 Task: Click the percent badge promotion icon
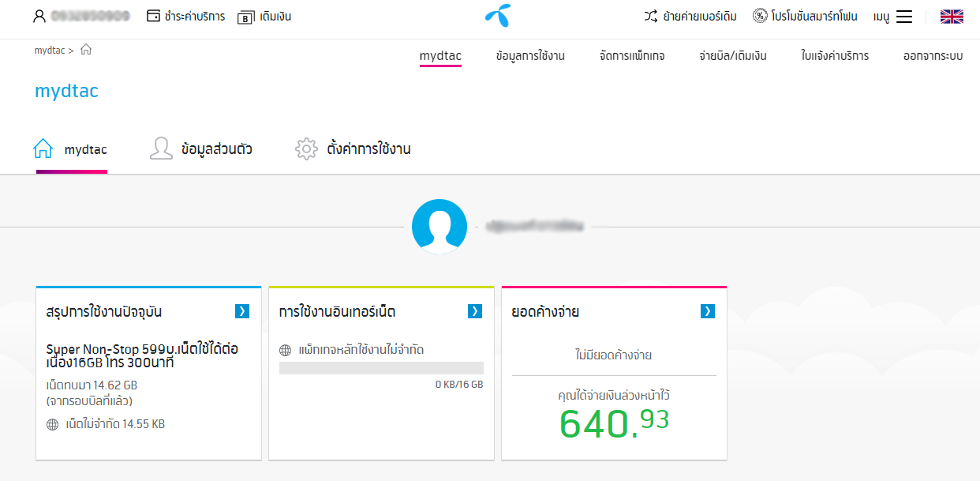point(760,16)
